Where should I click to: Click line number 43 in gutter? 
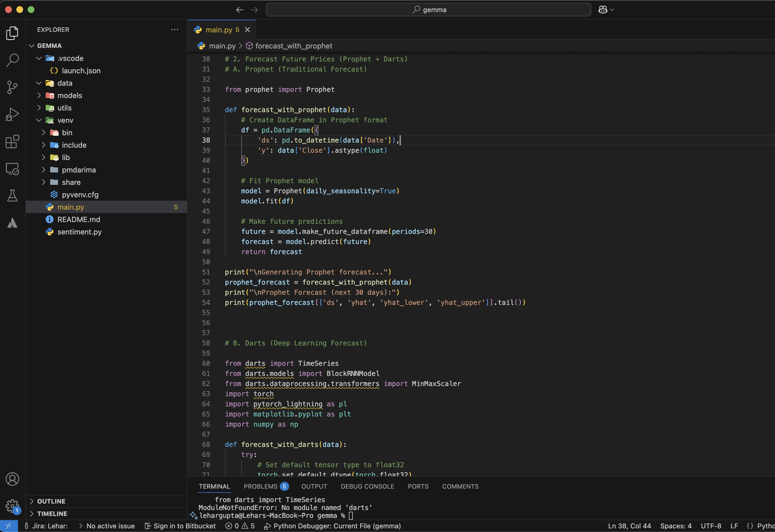(x=206, y=191)
